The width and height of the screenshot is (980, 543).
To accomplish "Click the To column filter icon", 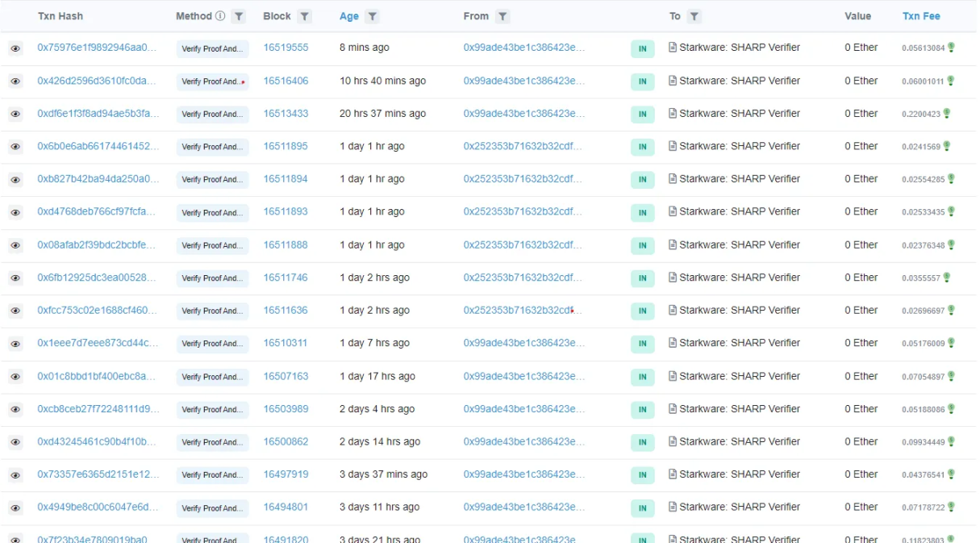I will coord(694,16).
